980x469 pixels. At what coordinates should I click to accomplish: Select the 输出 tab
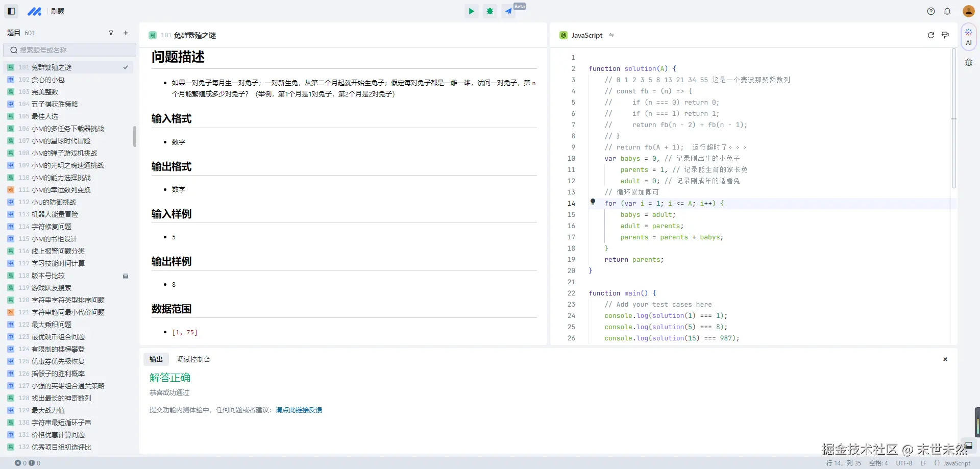[156, 359]
